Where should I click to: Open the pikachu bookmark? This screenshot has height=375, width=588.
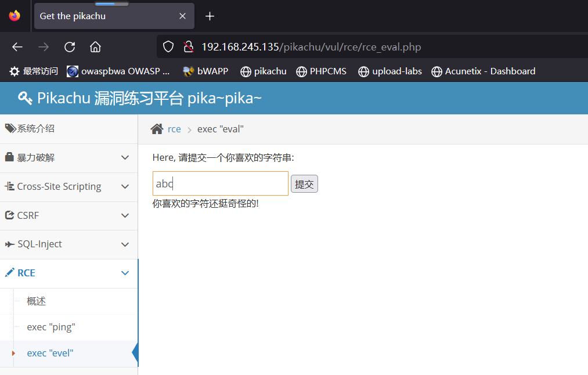point(264,71)
